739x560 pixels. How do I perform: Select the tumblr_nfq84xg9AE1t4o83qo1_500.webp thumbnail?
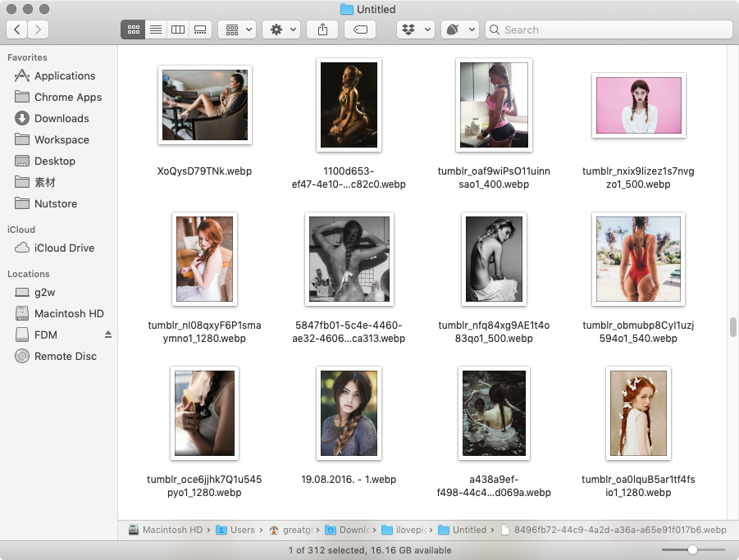[494, 259]
